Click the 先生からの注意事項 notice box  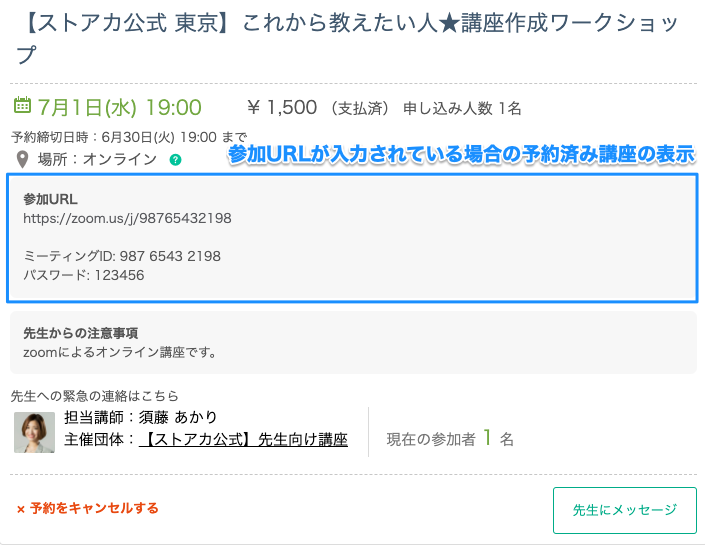tap(352, 342)
